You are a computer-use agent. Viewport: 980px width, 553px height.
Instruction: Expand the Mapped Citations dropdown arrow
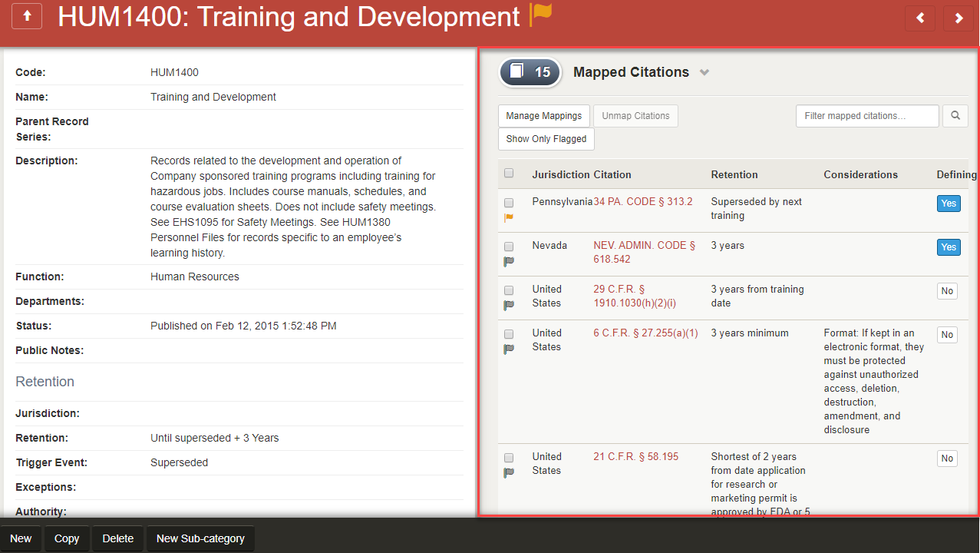pyautogui.click(x=704, y=73)
